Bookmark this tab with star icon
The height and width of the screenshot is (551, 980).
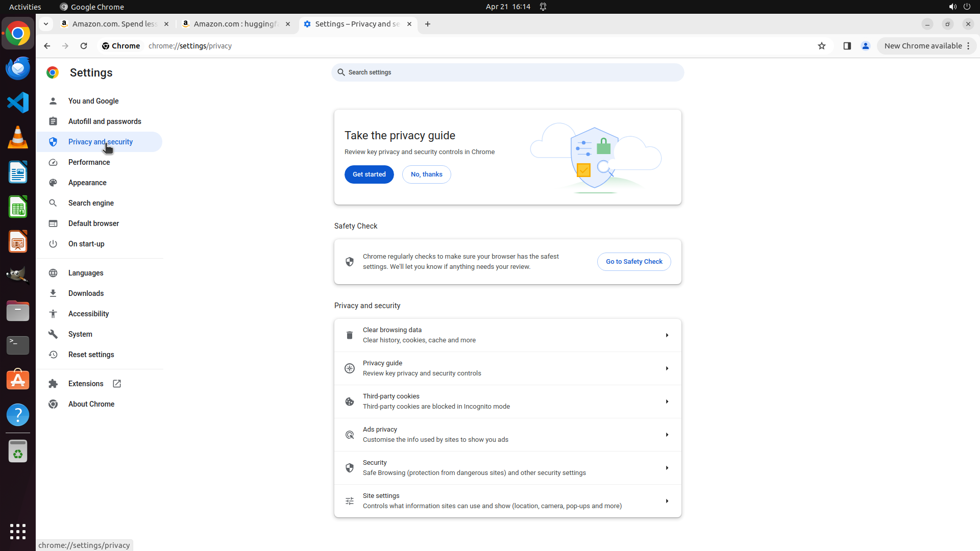click(821, 46)
